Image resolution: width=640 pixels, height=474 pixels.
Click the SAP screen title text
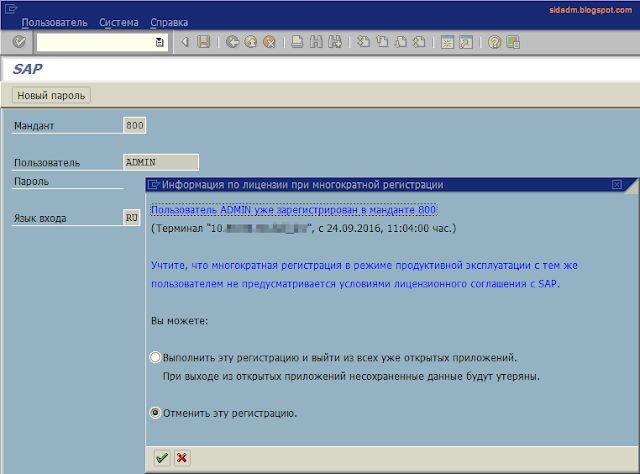click(x=27, y=69)
